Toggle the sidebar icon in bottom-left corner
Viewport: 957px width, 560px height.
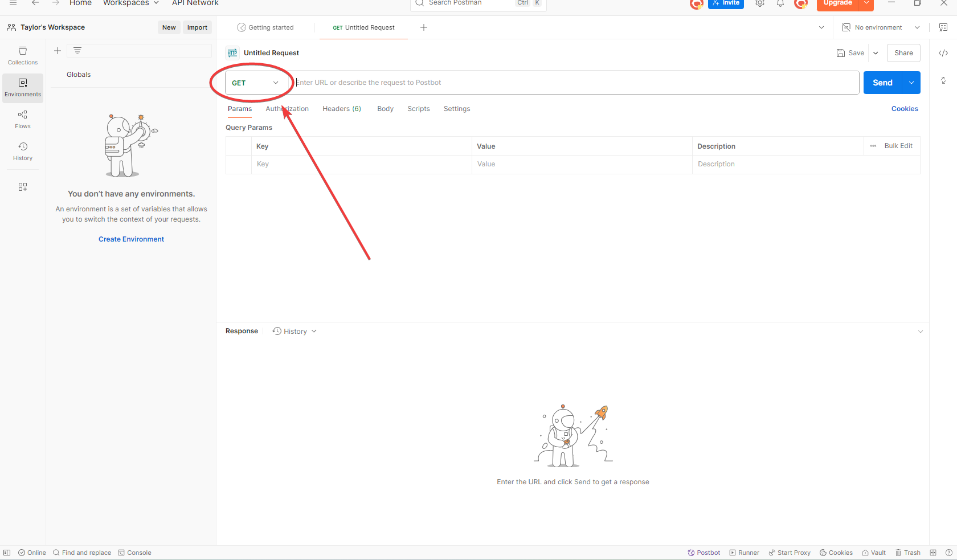[x=7, y=553]
